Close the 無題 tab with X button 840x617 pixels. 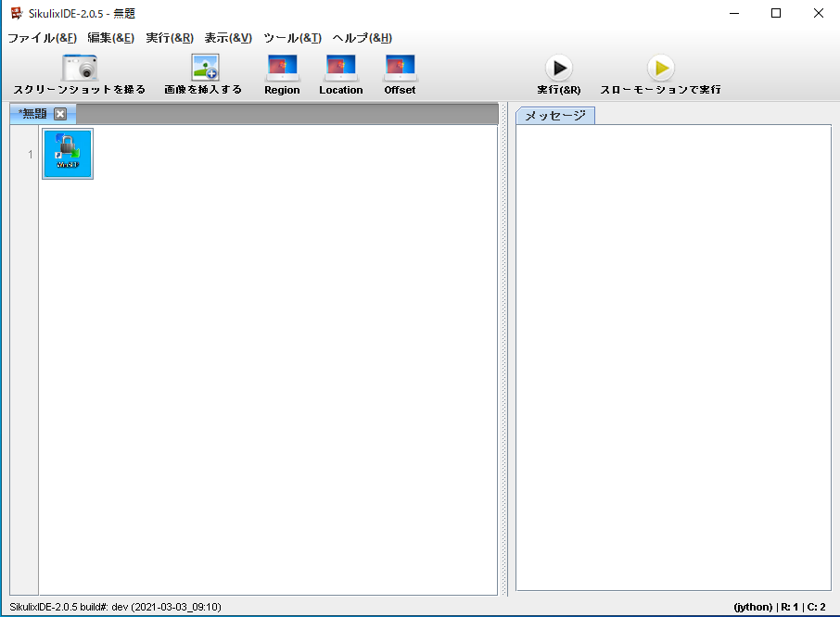[x=60, y=114]
